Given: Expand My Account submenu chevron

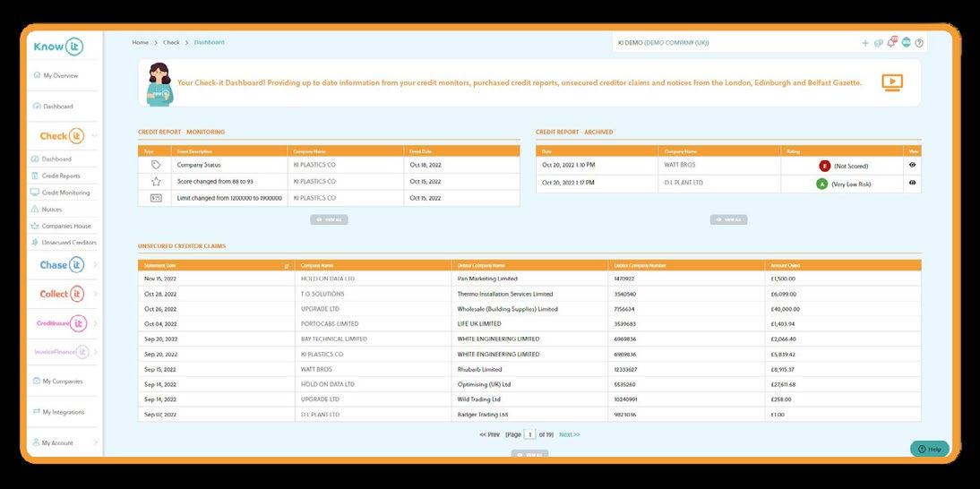Looking at the screenshot, I should [x=95, y=442].
